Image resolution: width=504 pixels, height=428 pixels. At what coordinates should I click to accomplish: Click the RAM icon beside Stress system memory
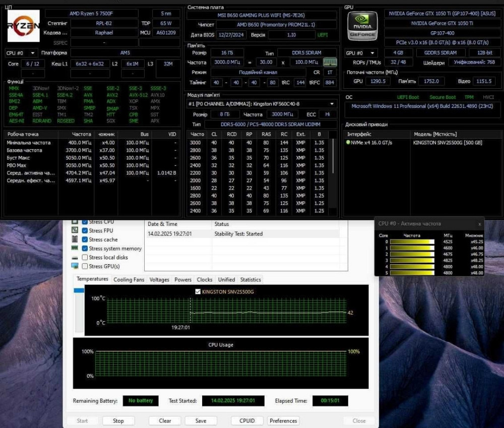(75, 249)
